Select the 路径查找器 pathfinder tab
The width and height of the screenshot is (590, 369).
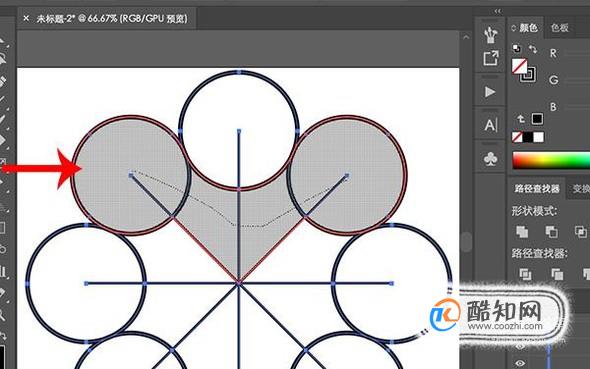pyautogui.click(x=537, y=188)
